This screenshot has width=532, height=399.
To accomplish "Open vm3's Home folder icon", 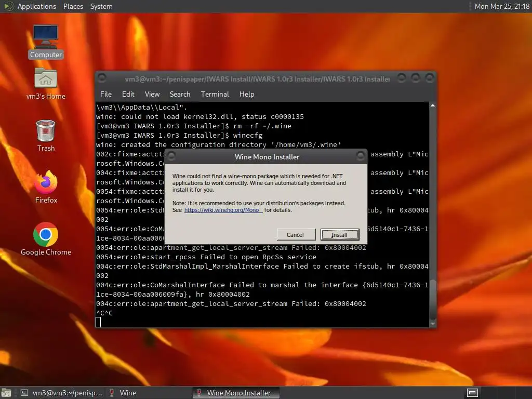I will click(x=46, y=84).
